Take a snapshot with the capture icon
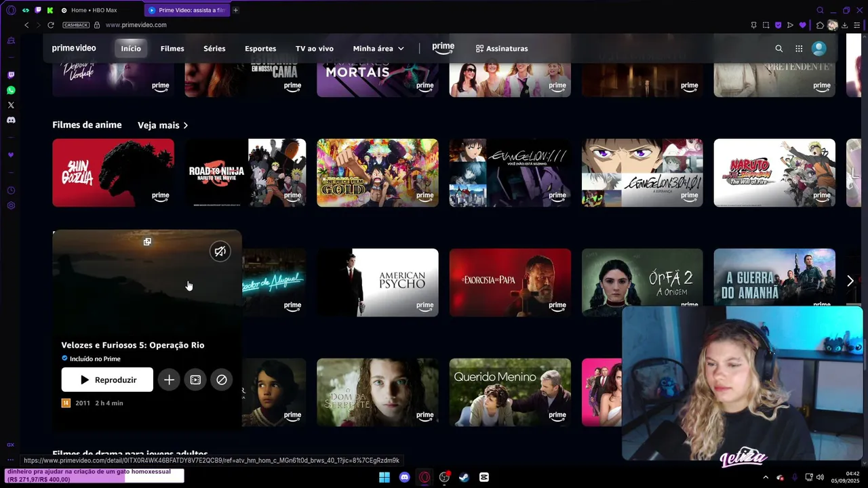The image size is (868, 488). (x=766, y=25)
